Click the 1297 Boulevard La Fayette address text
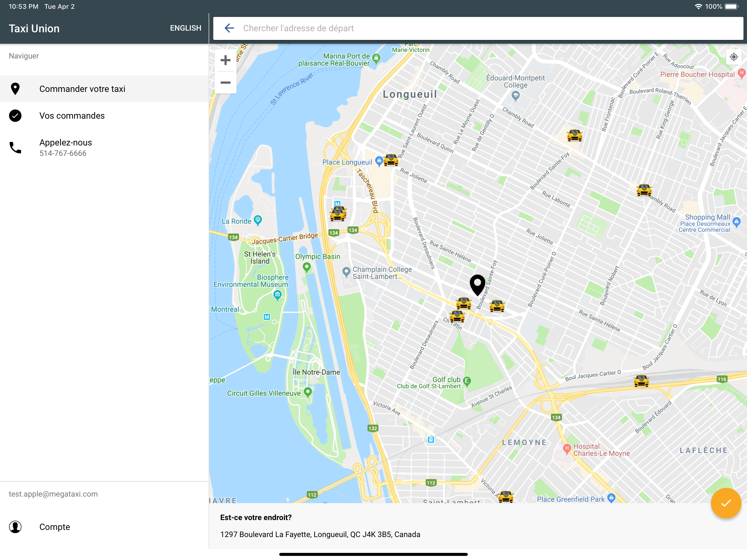 tap(320, 534)
